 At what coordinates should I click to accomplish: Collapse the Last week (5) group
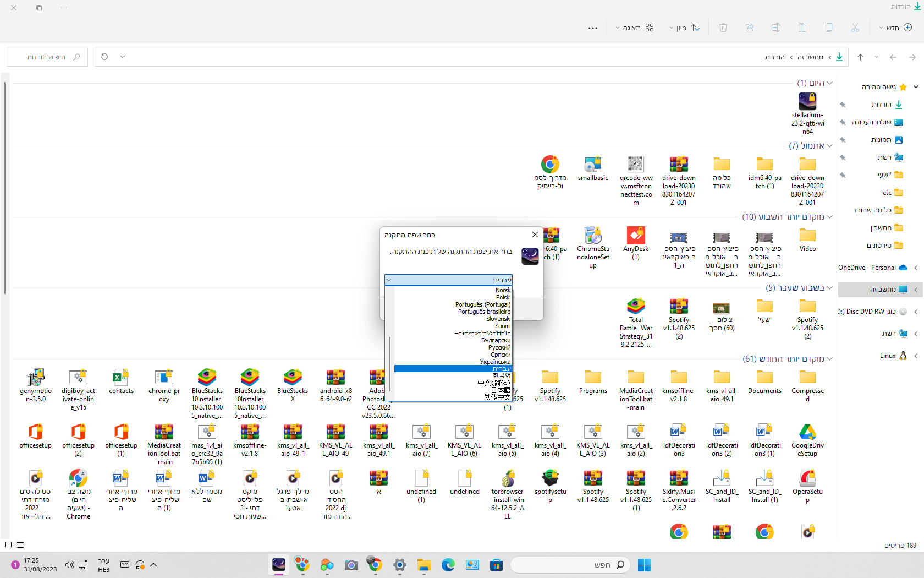click(829, 288)
